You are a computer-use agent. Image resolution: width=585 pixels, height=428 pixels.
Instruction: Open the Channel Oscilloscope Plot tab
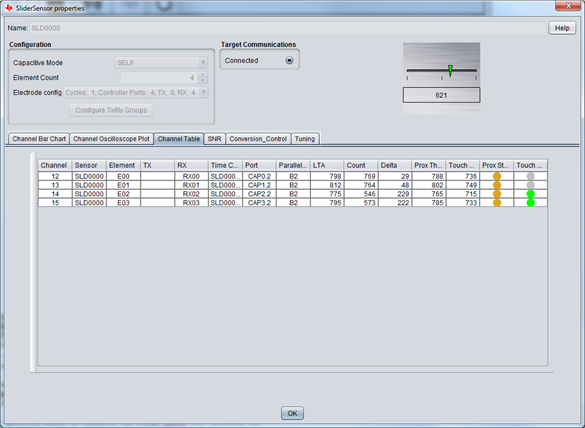(x=111, y=139)
